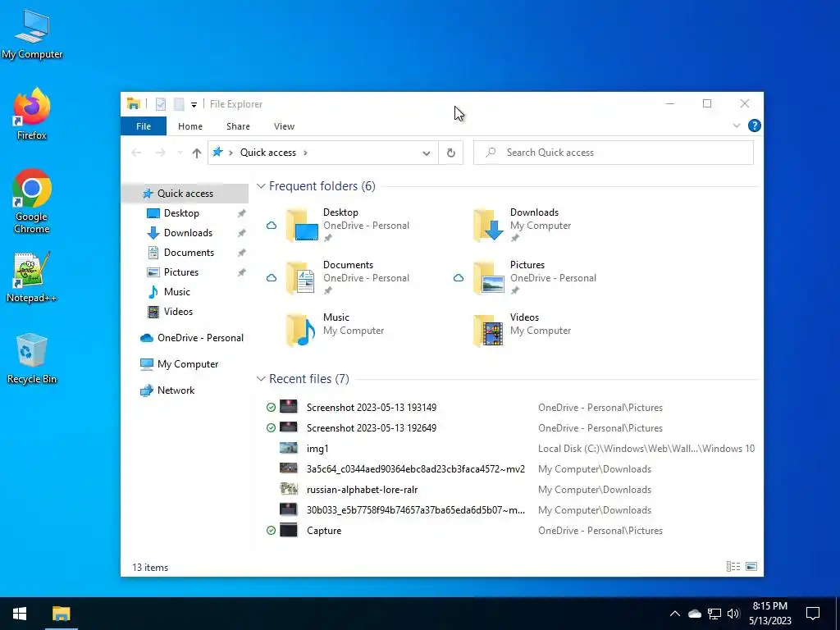Go up one level with the Up arrow

tap(197, 153)
